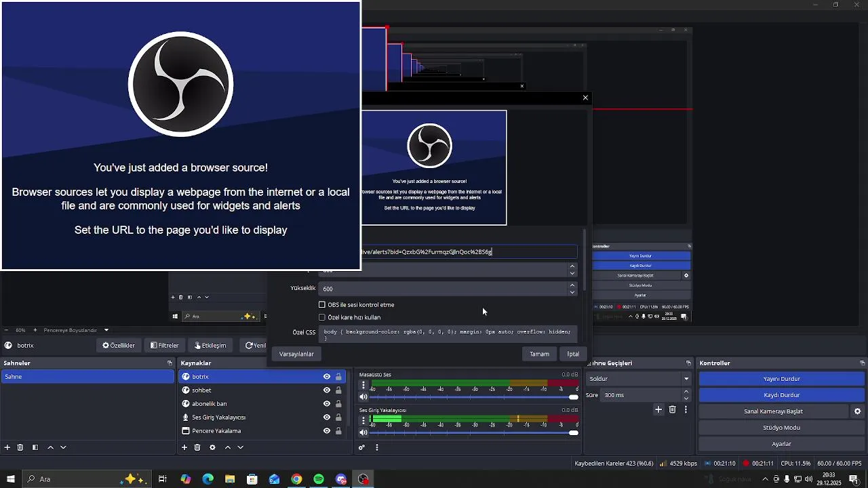Decrease Yükseklik value with down arrow
Viewport: 868px width, 488px height.
[x=572, y=292]
